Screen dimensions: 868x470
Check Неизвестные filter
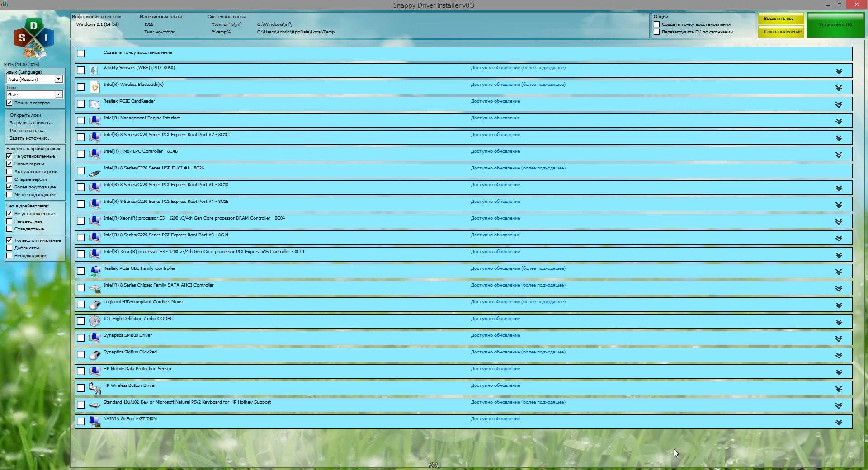(9, 221)
